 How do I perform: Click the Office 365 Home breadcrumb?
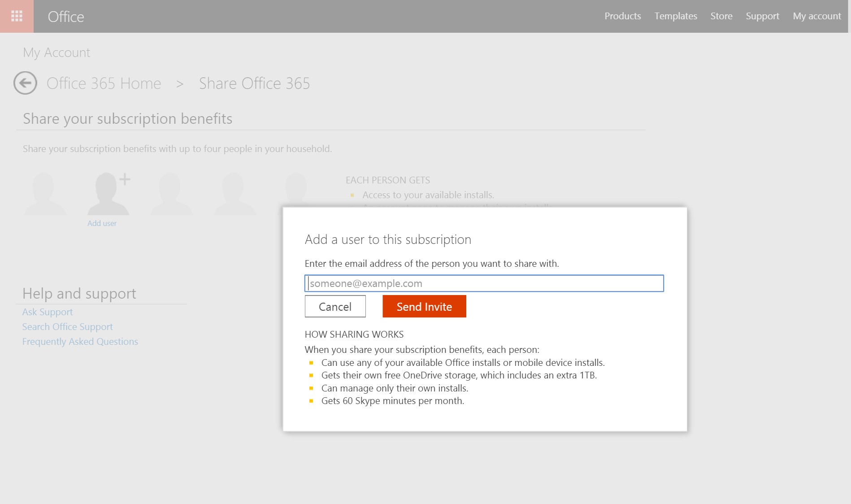click(104, 83)
